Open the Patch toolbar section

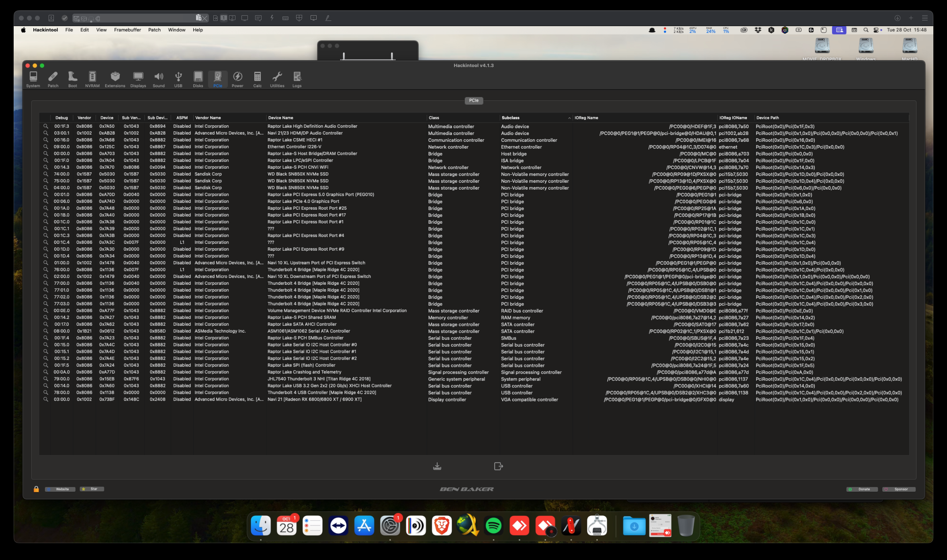pyautogui.click(x=53, y=79)
